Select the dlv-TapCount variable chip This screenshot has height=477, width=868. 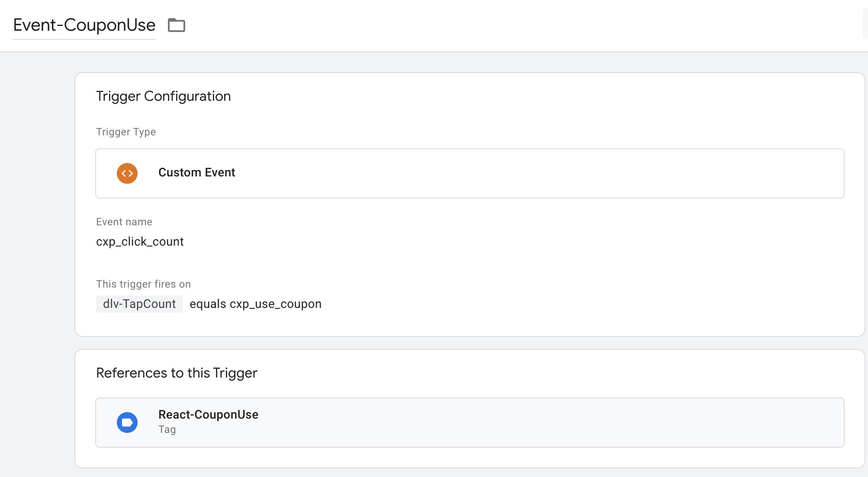coord(139,304)
